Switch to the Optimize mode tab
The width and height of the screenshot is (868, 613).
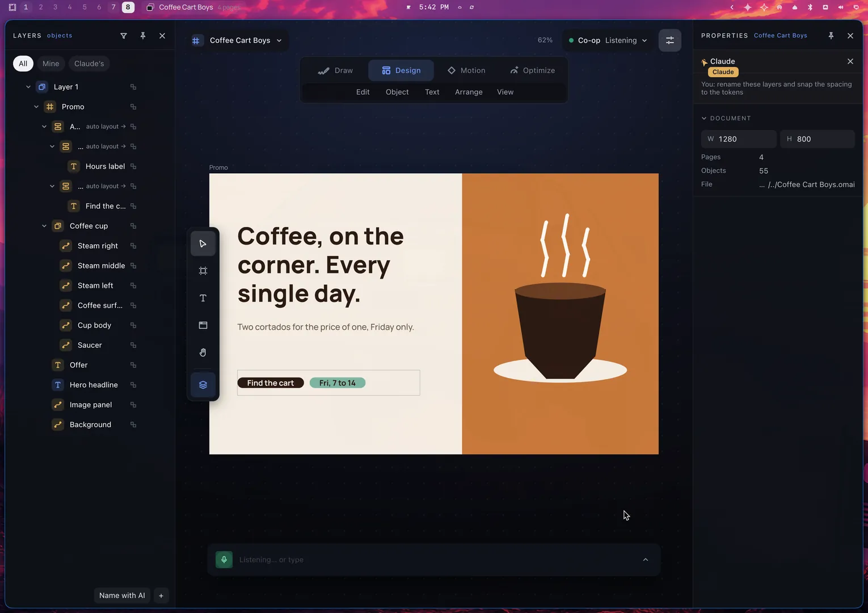(532, 70)
